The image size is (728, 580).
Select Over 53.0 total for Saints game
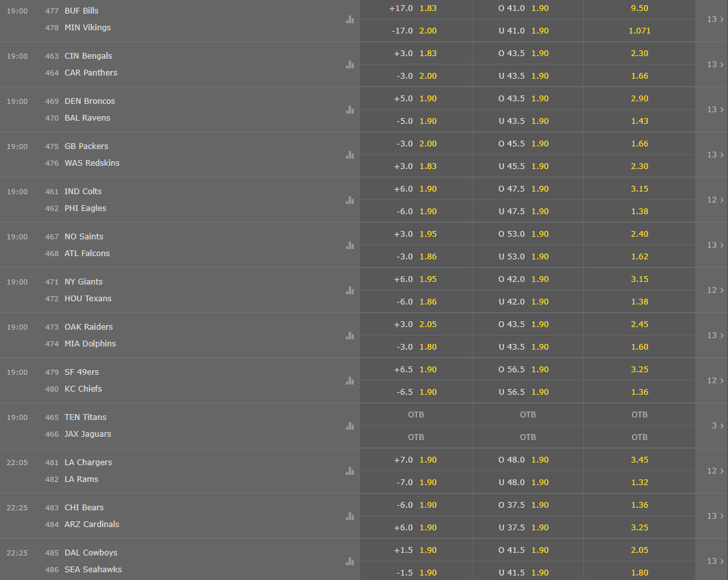click(x=528, y=234)
